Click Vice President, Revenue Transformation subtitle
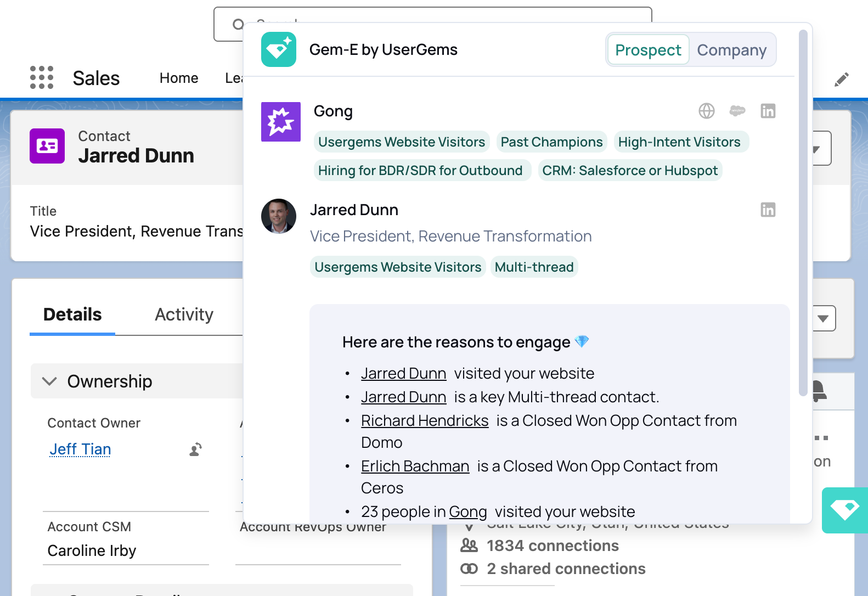The height and width of the screenshot is (596, 868). (450, 236)
